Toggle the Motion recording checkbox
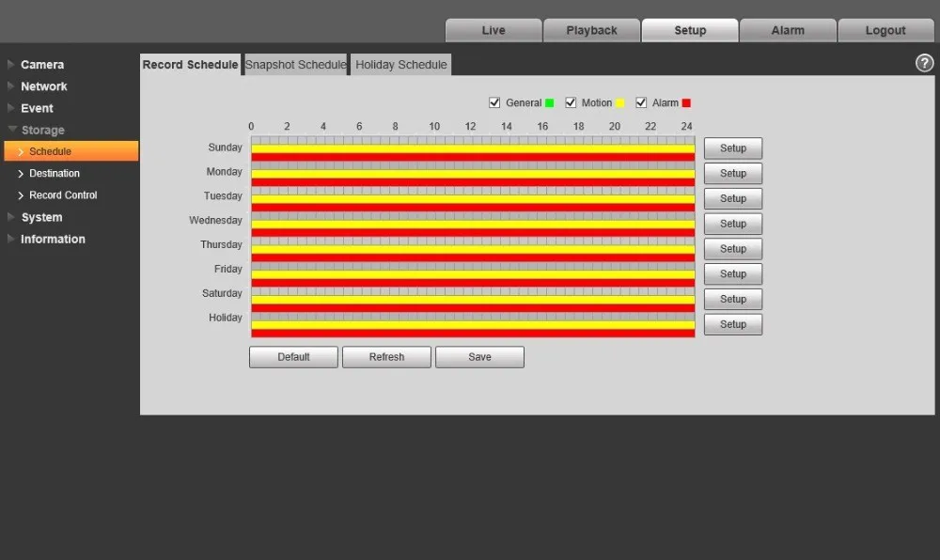940x560 pixels. click(x=571, y=102)
